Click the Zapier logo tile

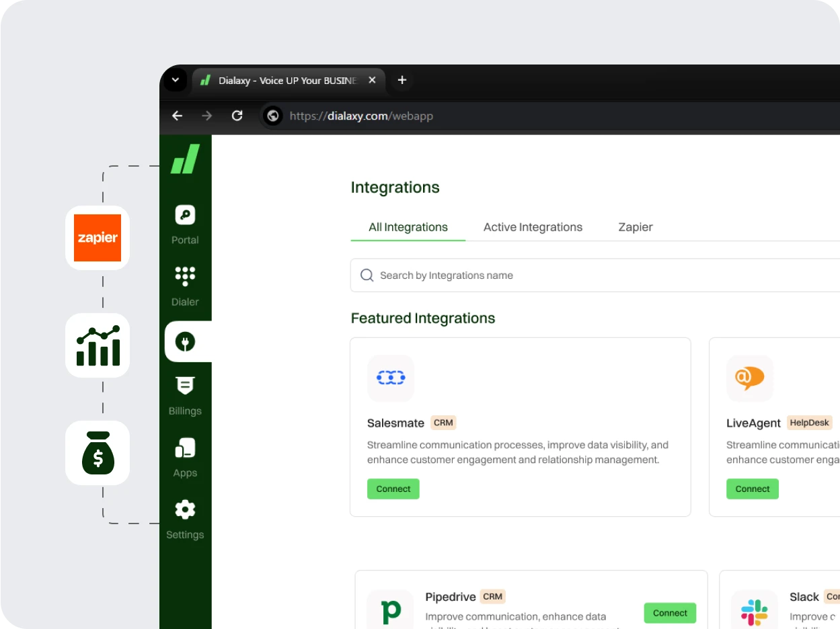click(x=98, y=238)
